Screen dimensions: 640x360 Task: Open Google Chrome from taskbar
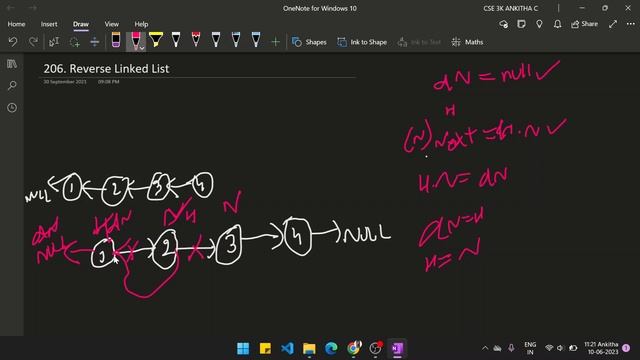point(353,348)
